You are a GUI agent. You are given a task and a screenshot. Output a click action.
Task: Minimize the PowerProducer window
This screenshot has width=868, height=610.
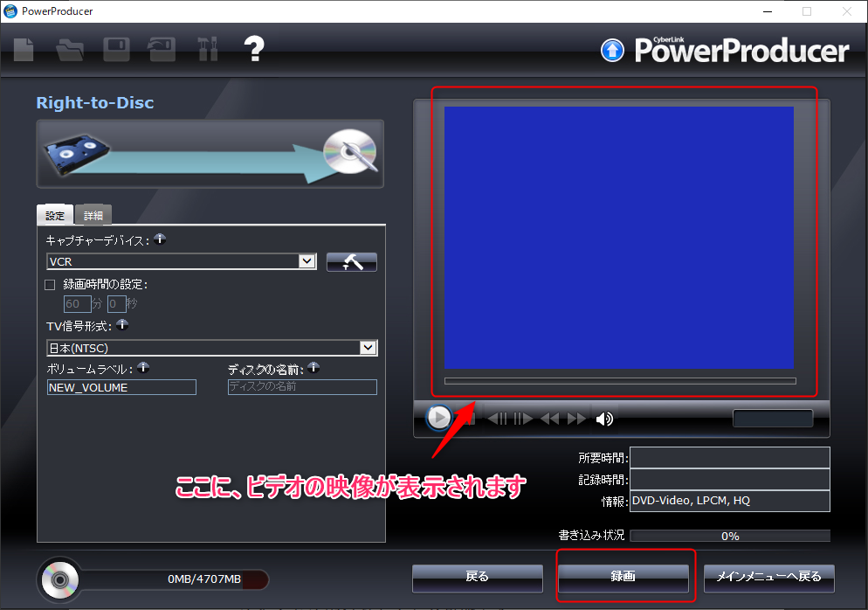pyautogui.click(x=768, y=11)
